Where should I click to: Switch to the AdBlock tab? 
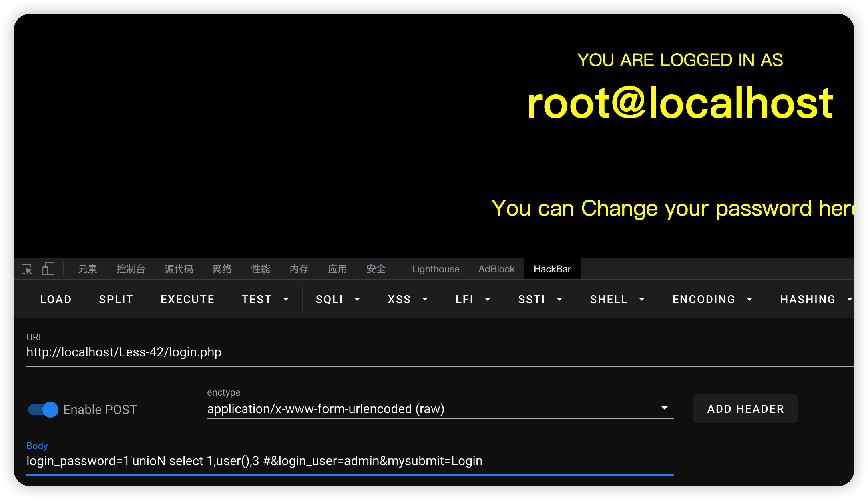(x=496, y=269)
